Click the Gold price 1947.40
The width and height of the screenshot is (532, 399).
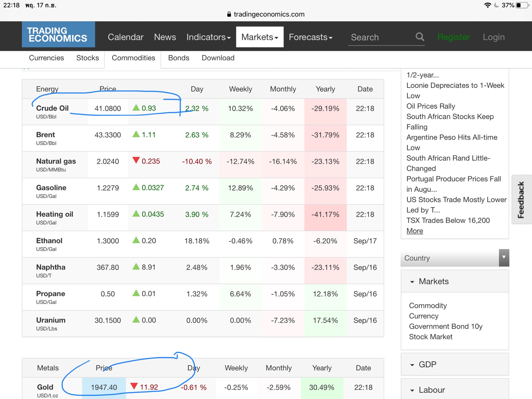click(104, 387)
